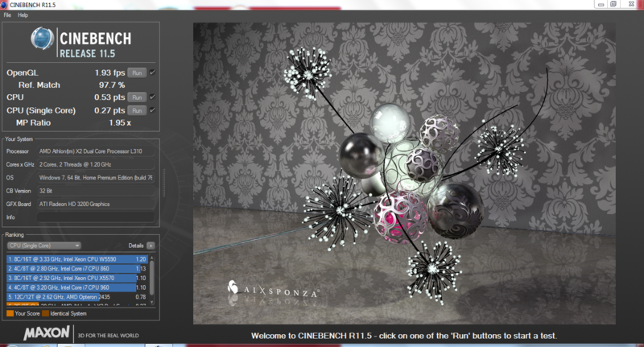Minimize the Cinebench window
This screenshot has height=347, width=644.
601,5
